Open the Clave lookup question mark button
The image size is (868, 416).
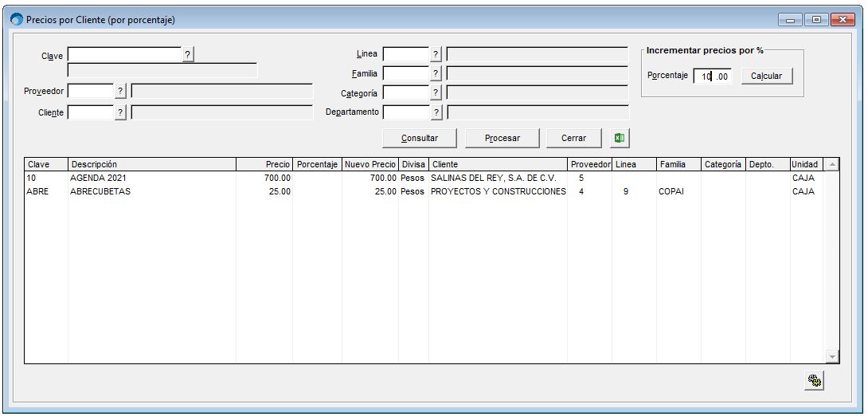pyautogui.click(x=188, y=55)
